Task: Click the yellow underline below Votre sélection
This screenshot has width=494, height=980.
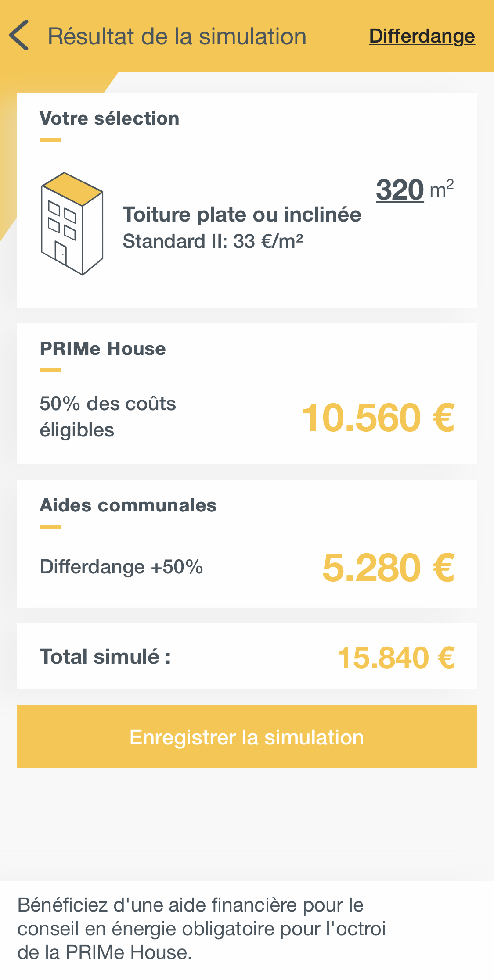Action: click(50, 140)
